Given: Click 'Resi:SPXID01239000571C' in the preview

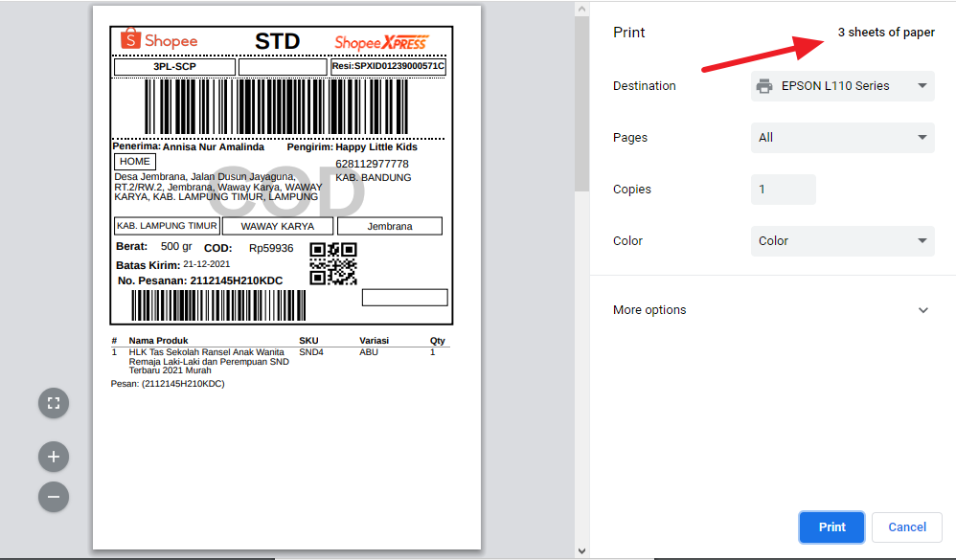Looking at the screenshot, I should 388,66.
